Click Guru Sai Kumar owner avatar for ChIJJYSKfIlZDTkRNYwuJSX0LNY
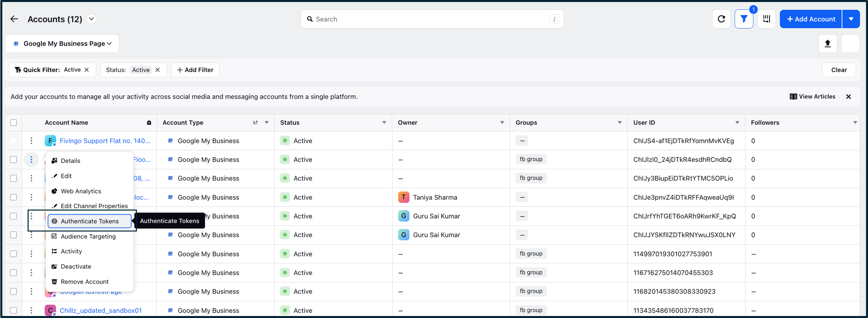868x318 pixels. coord(403,235)
